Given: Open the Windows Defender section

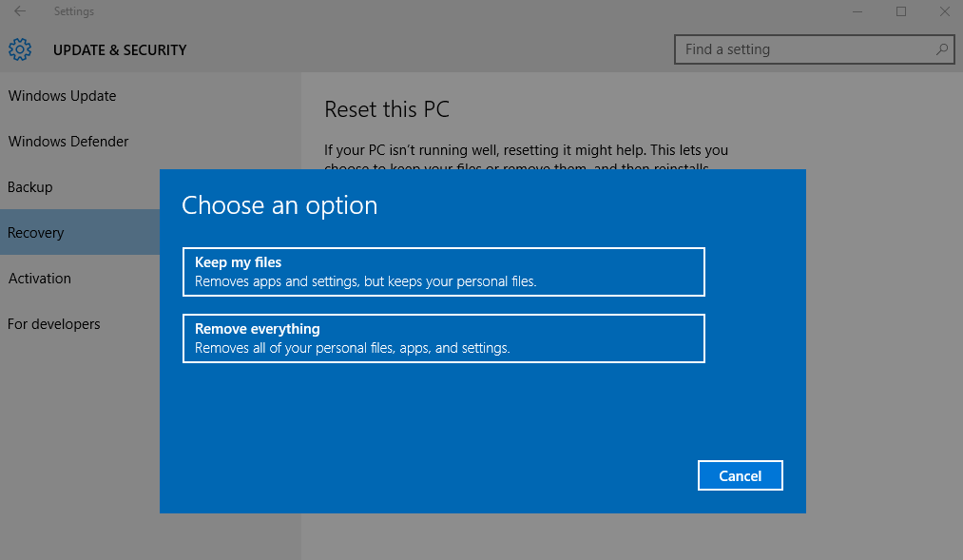Looking at the screenshot, I should click(68, 142).
